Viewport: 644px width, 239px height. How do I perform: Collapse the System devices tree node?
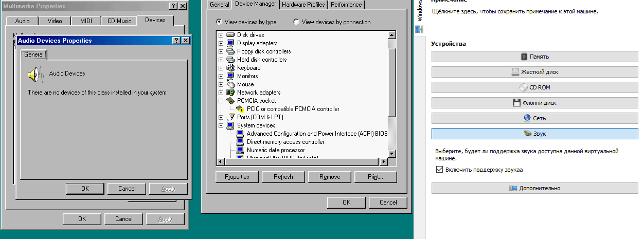click(x=221, y=125)
